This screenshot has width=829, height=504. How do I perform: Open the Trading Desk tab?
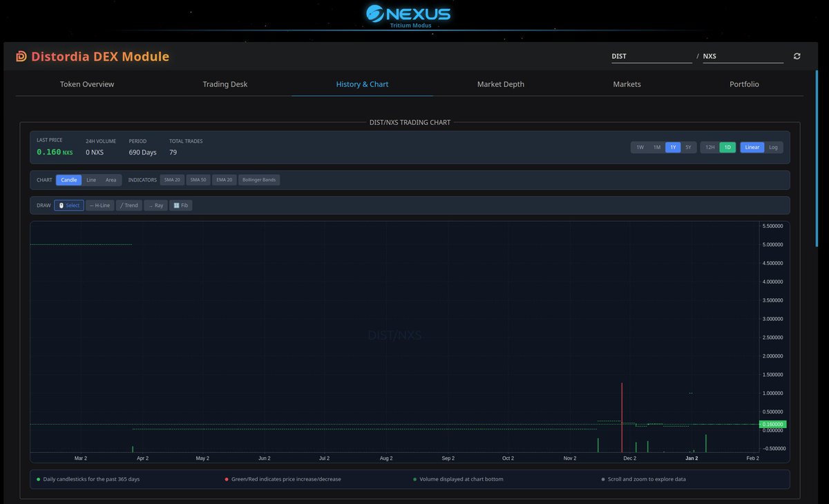(x=225, y=84)
